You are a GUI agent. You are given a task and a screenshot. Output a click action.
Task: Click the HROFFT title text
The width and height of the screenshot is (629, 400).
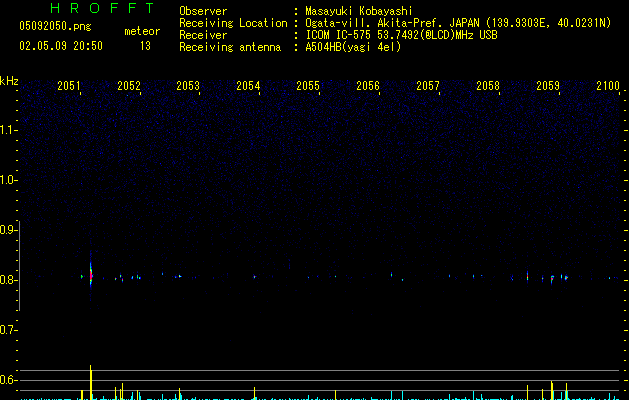(103, 8)
